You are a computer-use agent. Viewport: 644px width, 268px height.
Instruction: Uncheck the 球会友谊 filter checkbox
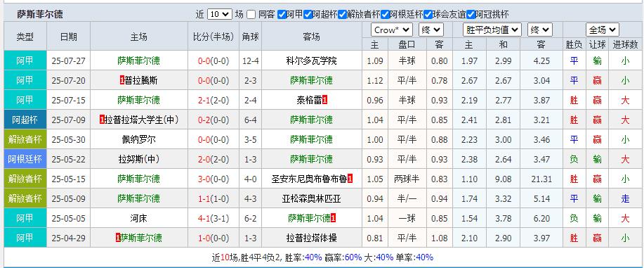click(x=428, y=14)
